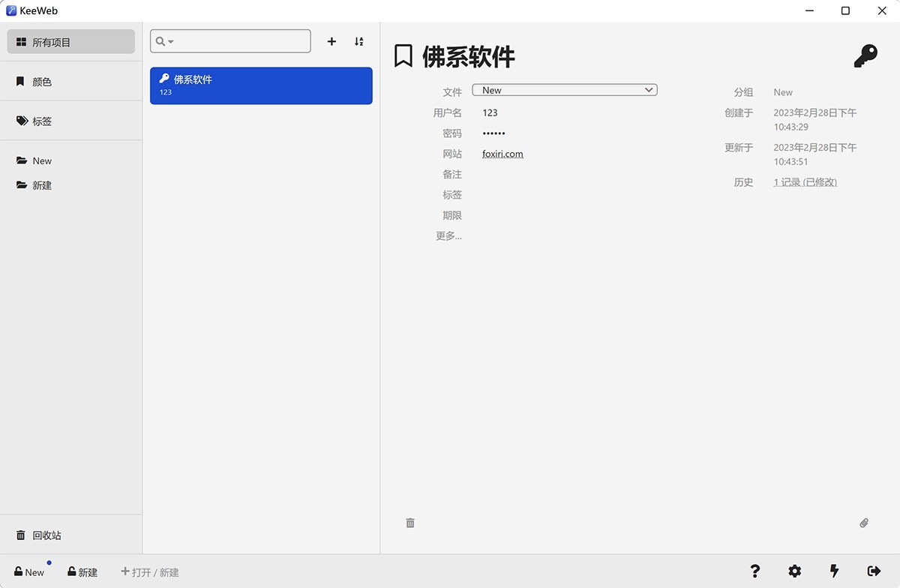Image resolution: width=900 pixels, height=588 pixels.
Task: Click the 备注 notes field label
Action: pos(452,174)
